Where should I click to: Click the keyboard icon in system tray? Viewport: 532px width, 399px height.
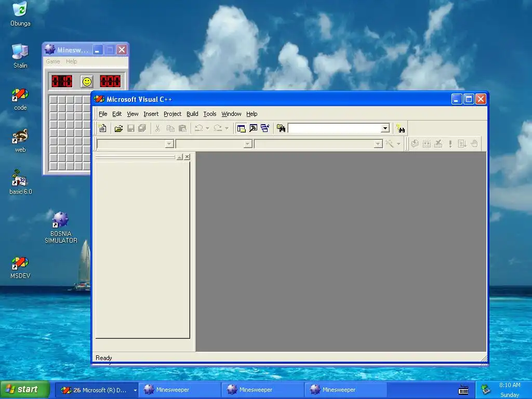pos(463,390)
